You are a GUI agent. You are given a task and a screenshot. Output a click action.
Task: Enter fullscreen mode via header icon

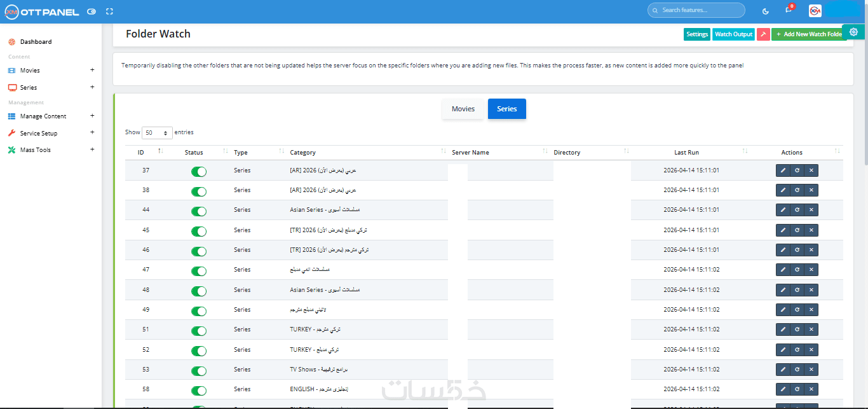point(109,11)
